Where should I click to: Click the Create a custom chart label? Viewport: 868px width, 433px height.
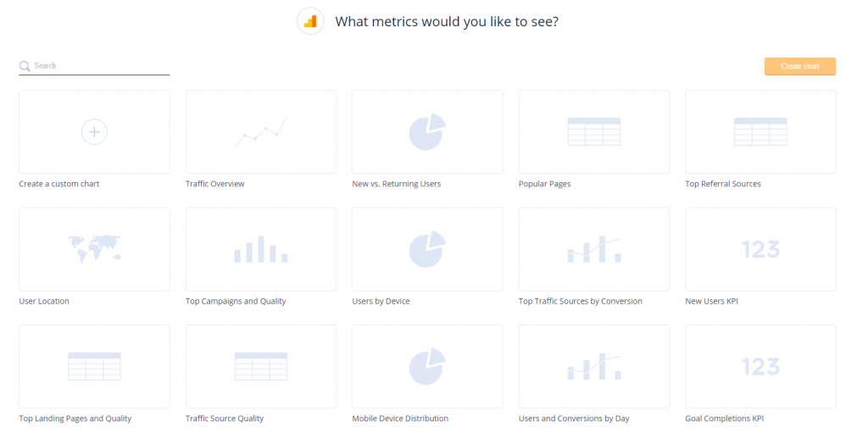pos(59,184)
